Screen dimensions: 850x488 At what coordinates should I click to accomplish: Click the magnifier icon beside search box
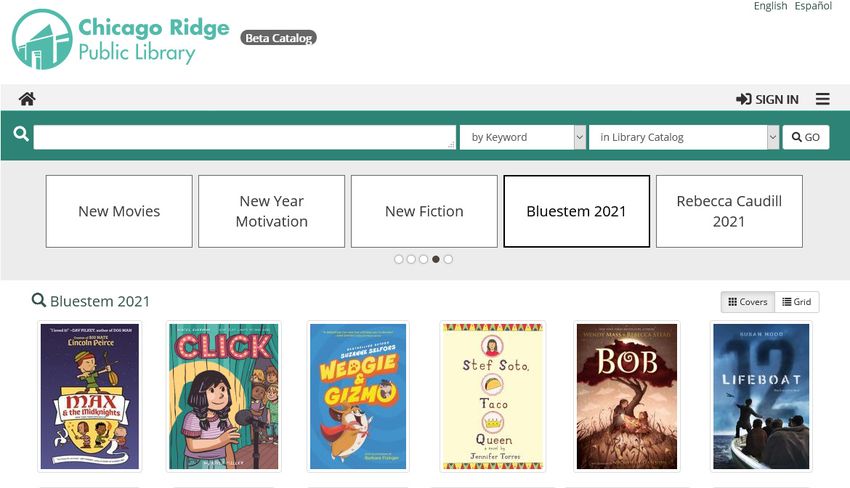click(21, 134)
